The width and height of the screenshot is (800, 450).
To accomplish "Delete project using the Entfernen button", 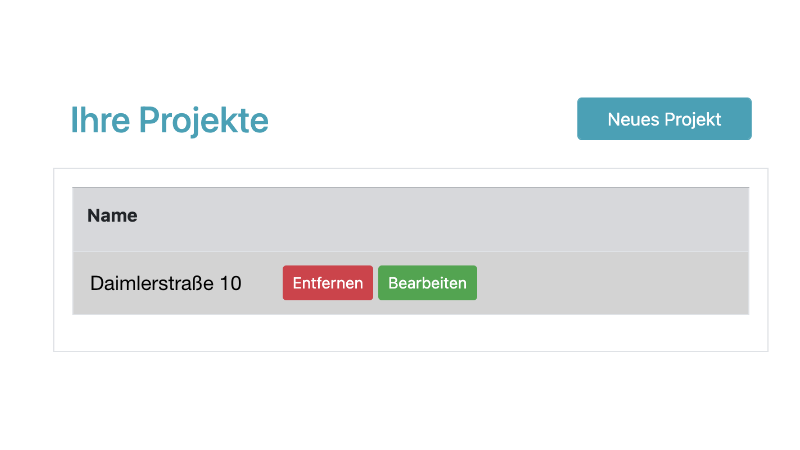I will [x=328, y=283].
